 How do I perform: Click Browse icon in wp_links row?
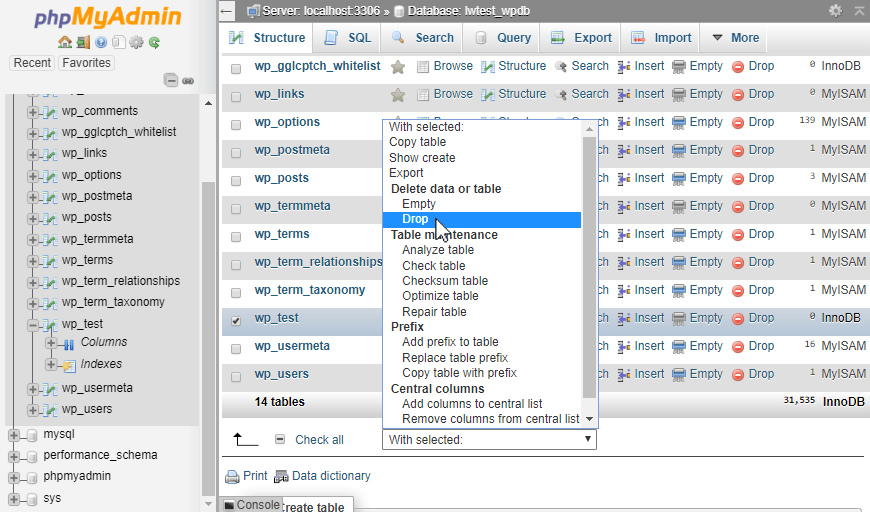pyautogui.click(x=423, y=95)
